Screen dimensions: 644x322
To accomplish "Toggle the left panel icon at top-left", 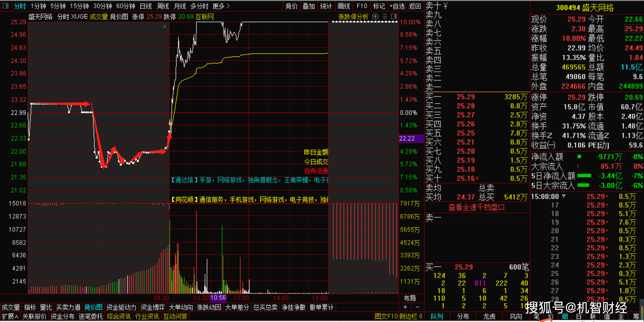I will pos(5,6).
